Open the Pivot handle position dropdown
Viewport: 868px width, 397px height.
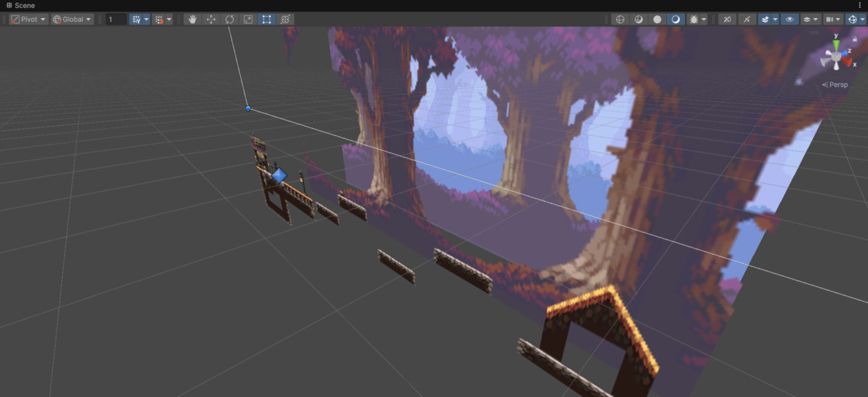[29, 20]
